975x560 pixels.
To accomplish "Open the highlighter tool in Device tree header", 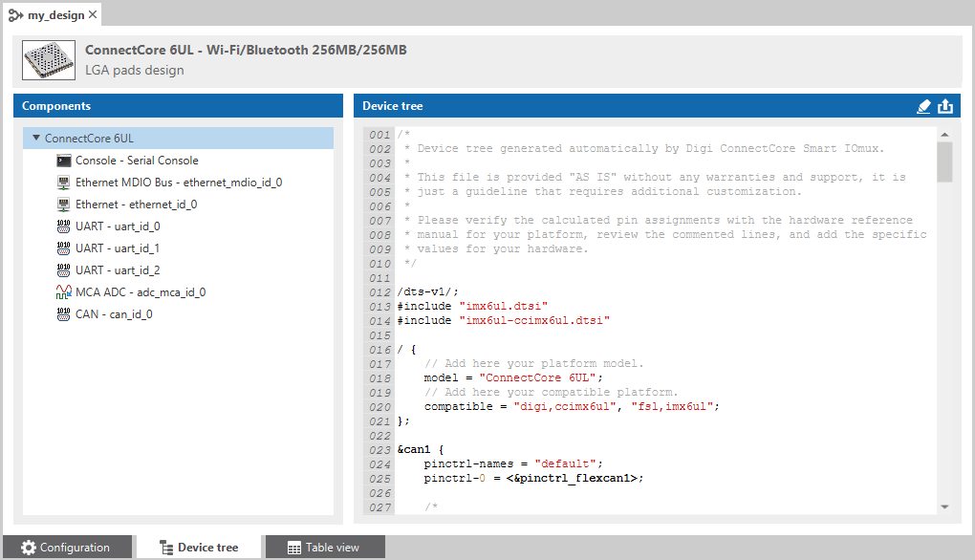I will (922, 106).
